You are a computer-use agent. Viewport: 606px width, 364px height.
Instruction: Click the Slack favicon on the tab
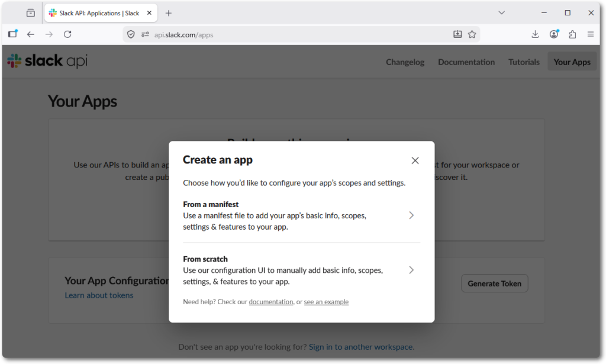(x=53, y=13)
